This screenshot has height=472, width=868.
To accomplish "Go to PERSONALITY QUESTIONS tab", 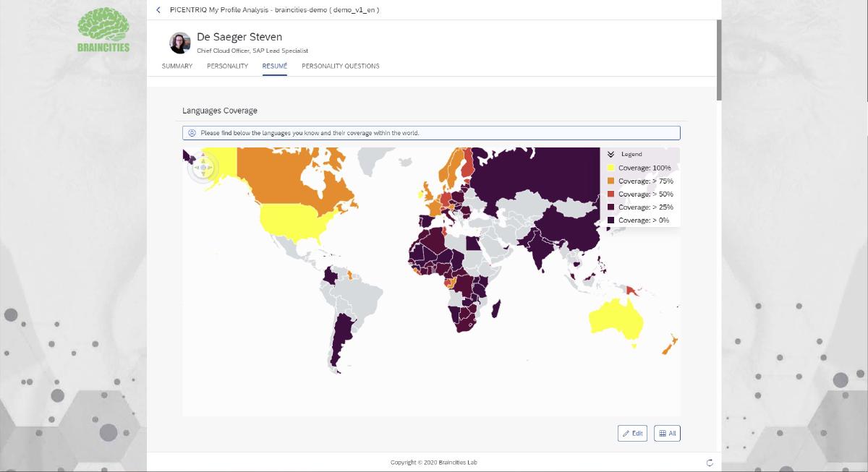I will 340,66.
